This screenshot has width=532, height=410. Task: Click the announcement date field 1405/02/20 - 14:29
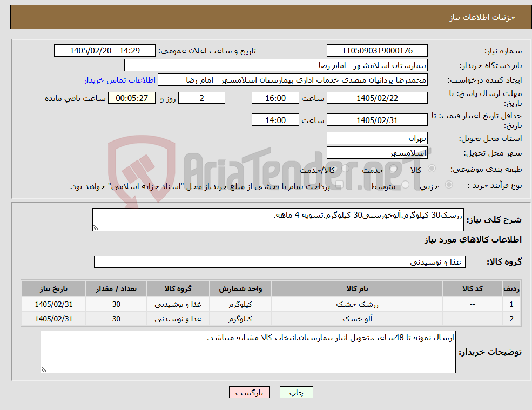point(104,51)
